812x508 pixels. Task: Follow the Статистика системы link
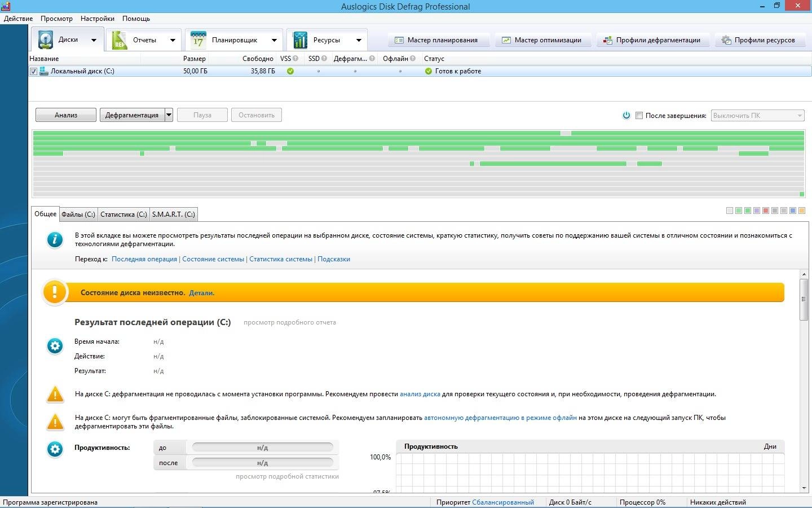tap(281, 259)
